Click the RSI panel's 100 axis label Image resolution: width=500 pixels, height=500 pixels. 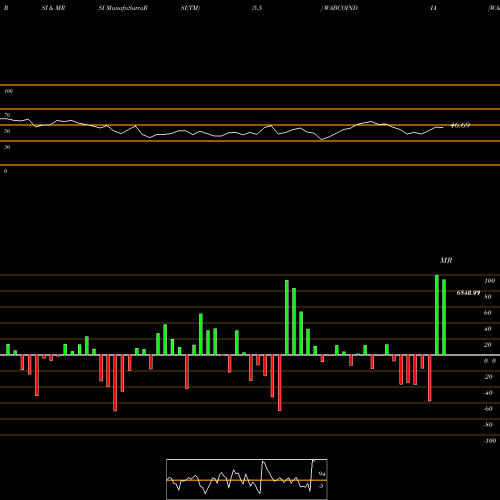click(8, 91)
